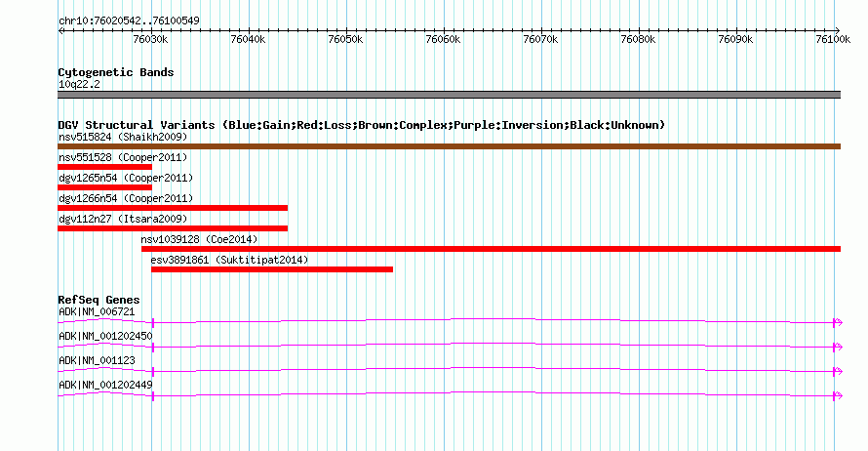Image resolution: width=868 pixels, height=451 pixels.
Task: Click the Cytogenetic Bands track title
Action: click(116, 72)
